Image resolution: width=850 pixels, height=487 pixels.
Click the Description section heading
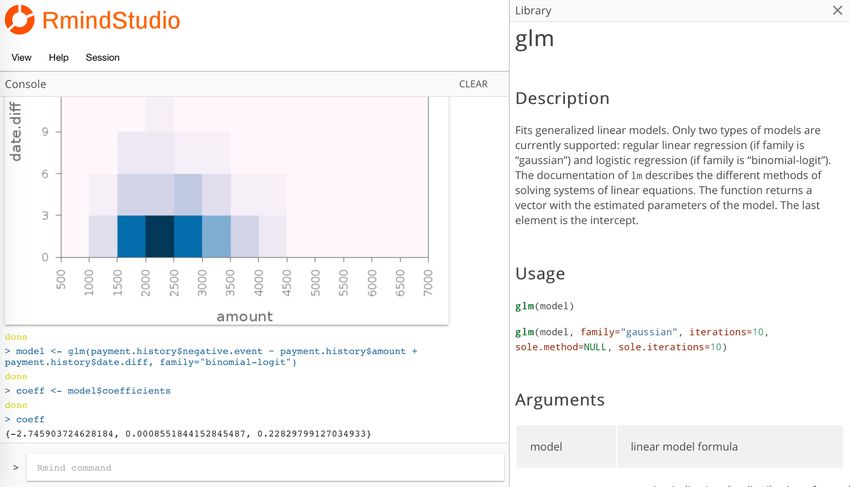562,98
